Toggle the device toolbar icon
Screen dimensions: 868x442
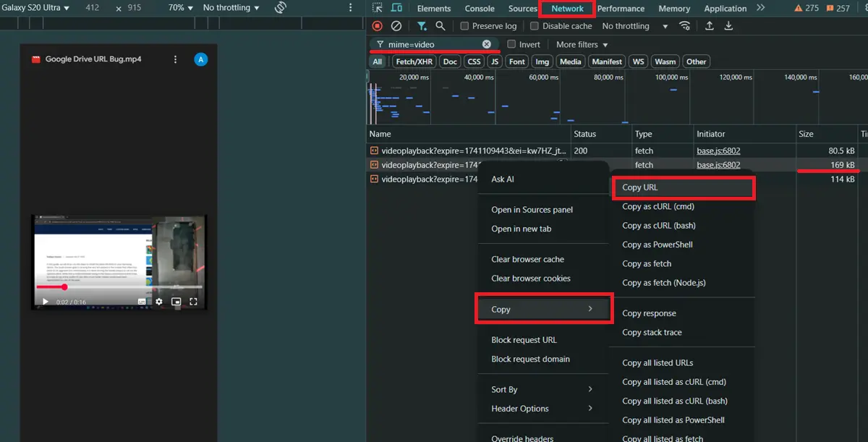396,8
